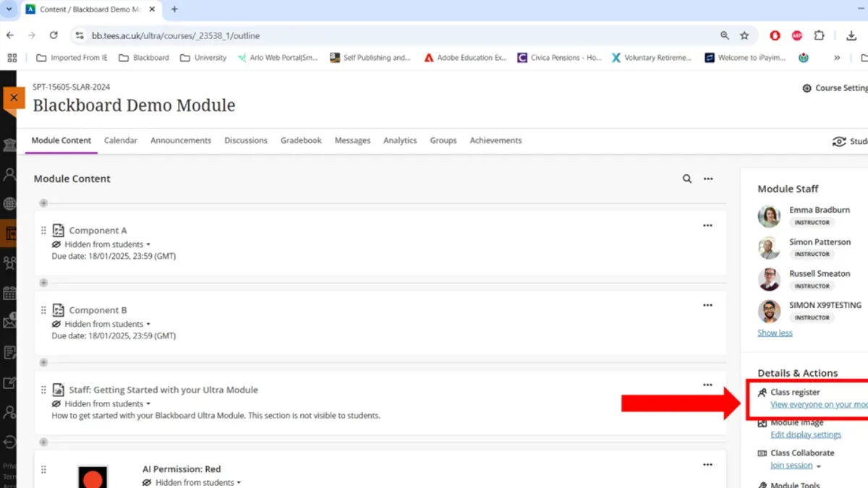Open the Tools icon in left sidebar
This screenshot has width=868, height=488.
(9, 382)
